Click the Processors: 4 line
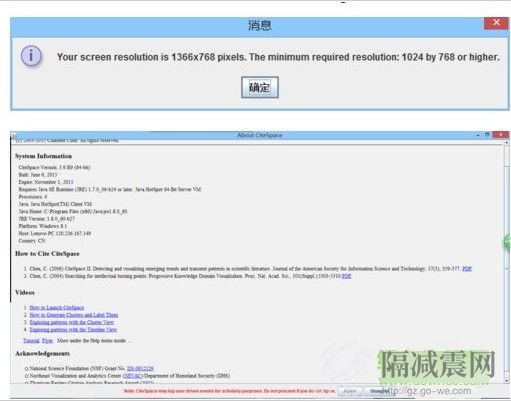Image resolution: width=511 pixels, height=402 pixels. 33,197
